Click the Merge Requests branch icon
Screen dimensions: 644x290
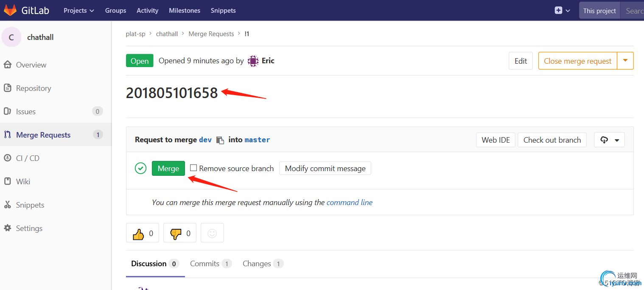pyautogui.click(x=7, y=135)
